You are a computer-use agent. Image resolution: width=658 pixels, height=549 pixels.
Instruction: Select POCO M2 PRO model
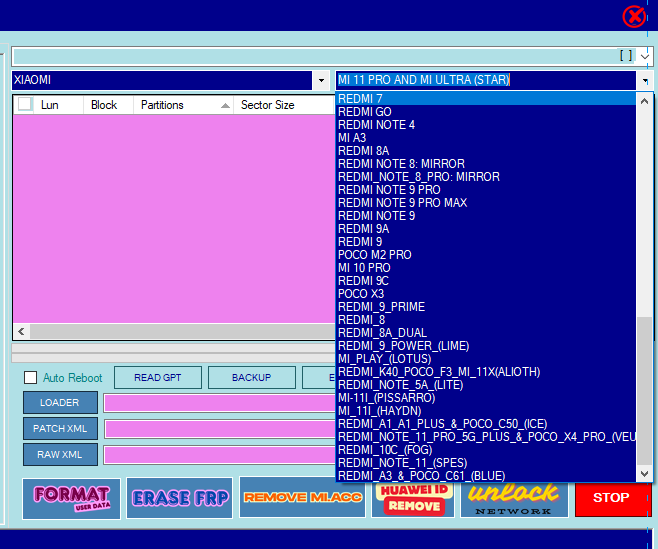[486, 255]
